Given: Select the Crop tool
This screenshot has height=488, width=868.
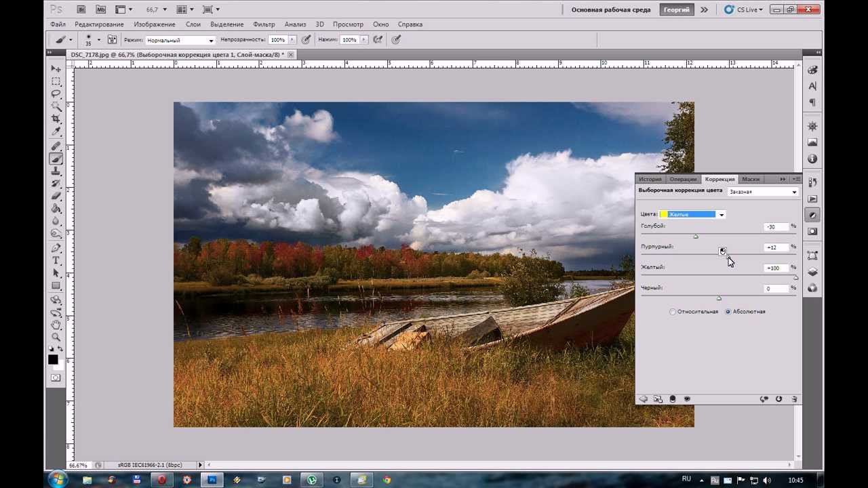Looking at the screenshot, I should (x=56, y=119).
